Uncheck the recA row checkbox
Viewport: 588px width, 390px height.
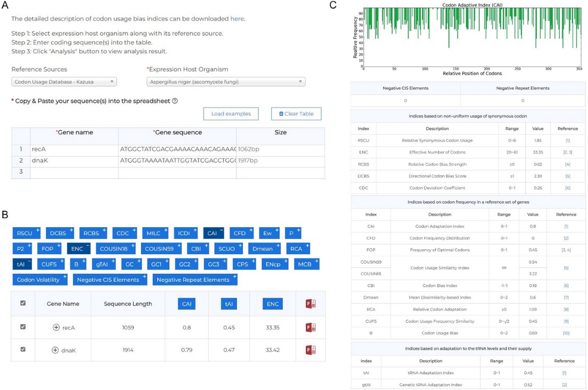[x=23, y=327]
